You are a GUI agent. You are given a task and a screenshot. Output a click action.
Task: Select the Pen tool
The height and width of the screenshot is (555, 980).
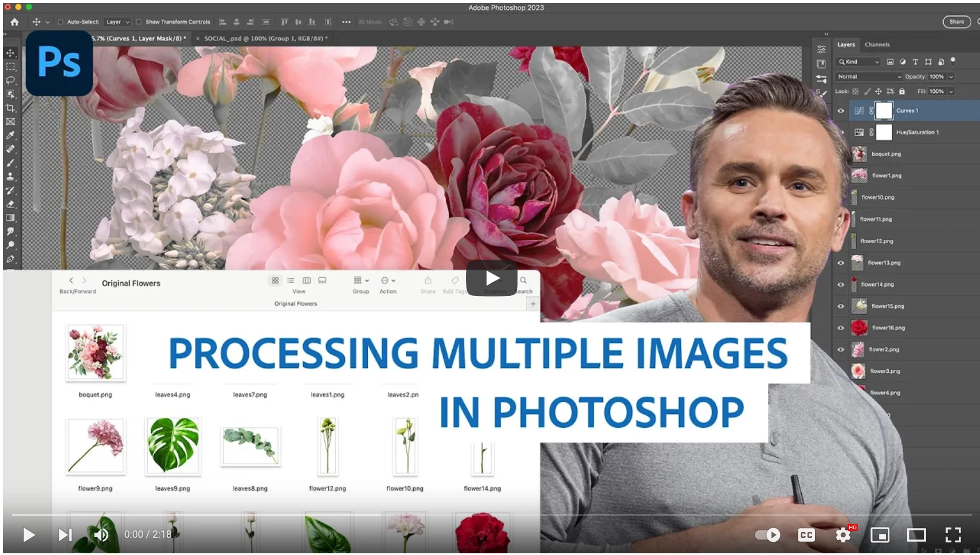10,259
